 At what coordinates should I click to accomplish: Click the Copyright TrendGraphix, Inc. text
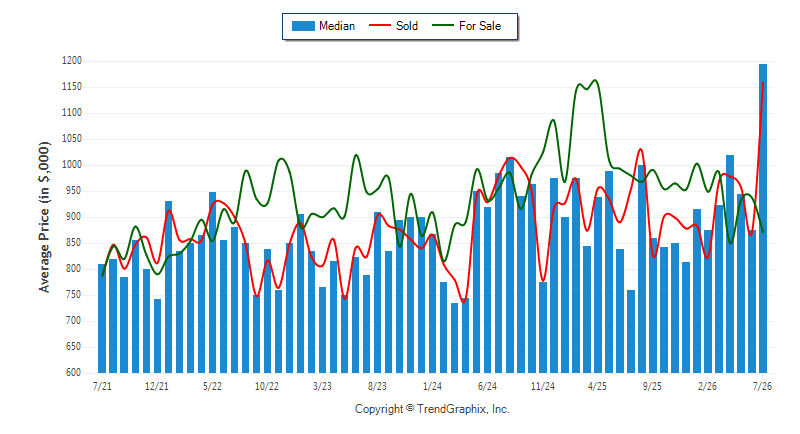[432, 409]
